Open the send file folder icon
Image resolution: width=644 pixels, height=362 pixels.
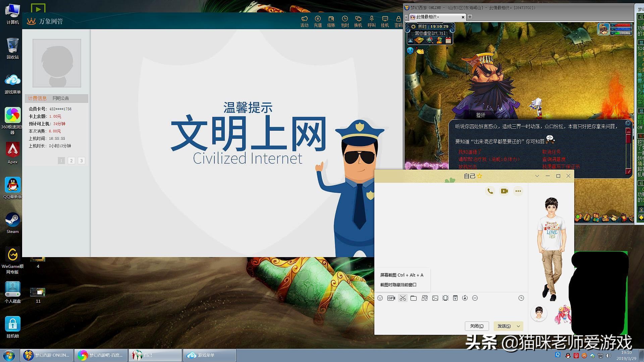pyautogui.click(x=414, y=298)
